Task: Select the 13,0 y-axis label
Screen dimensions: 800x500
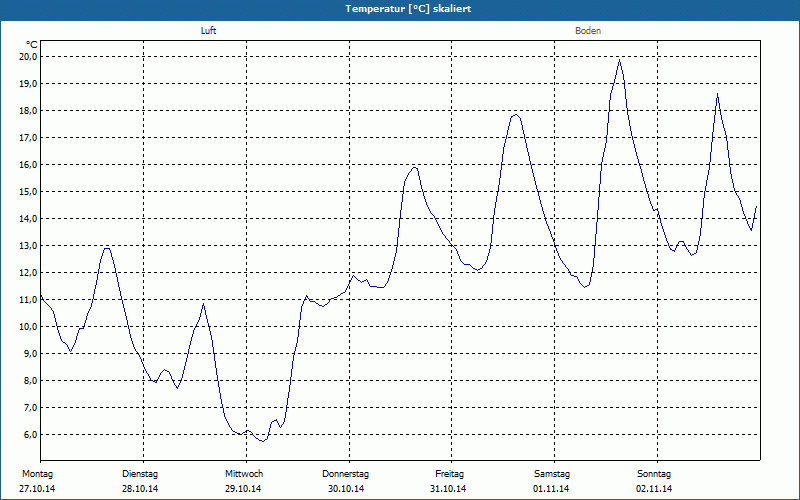Action: [x=29, y=246]
